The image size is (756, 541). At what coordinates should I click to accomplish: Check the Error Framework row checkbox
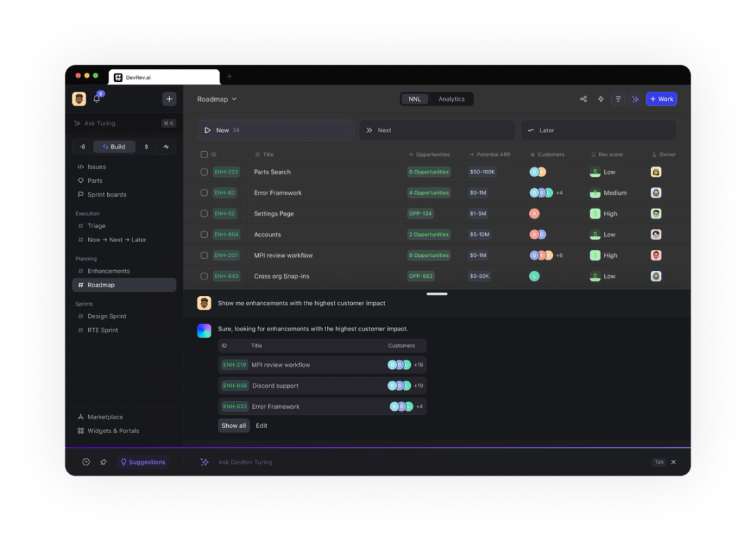click(204, 193)
